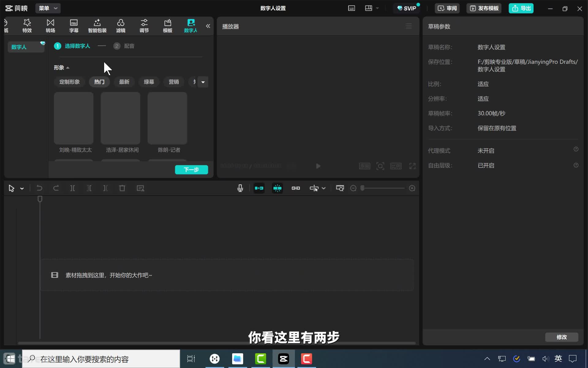Select the 数字人 sidebar category
Screen dimensions: 588x368
point(26,47)
